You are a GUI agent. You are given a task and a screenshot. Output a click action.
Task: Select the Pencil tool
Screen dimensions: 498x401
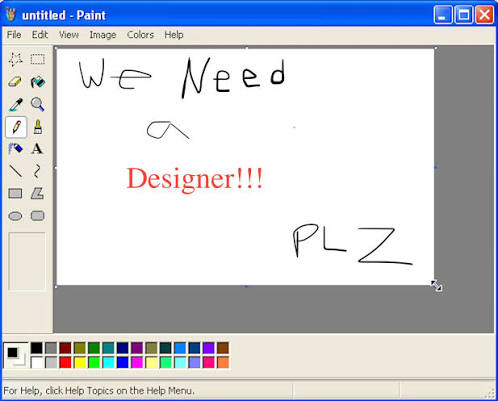[15, 127]
